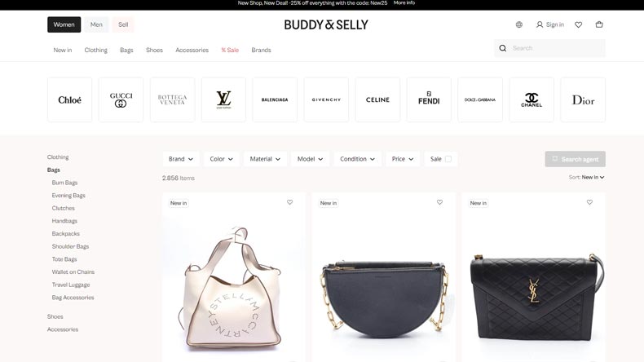Tick the Sale filter checkbox
Viewport: 644px width, 362px height.
[x=448, y=159]
